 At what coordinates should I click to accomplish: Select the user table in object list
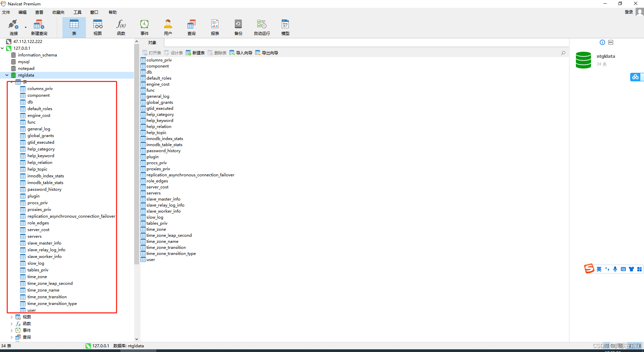pos(151,260)
